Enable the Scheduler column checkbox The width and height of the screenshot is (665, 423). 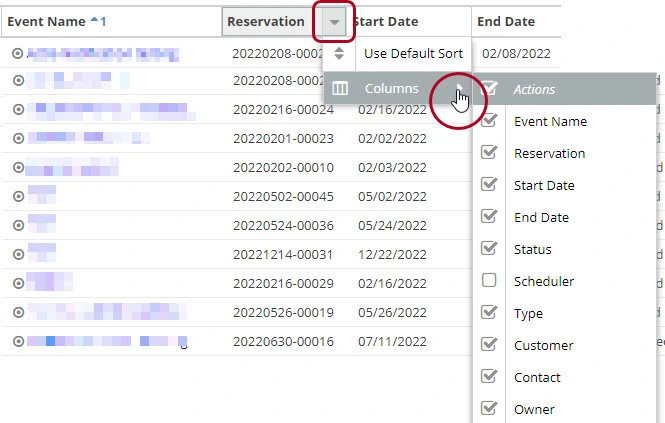pyautogui.click(x=489, y=280)
